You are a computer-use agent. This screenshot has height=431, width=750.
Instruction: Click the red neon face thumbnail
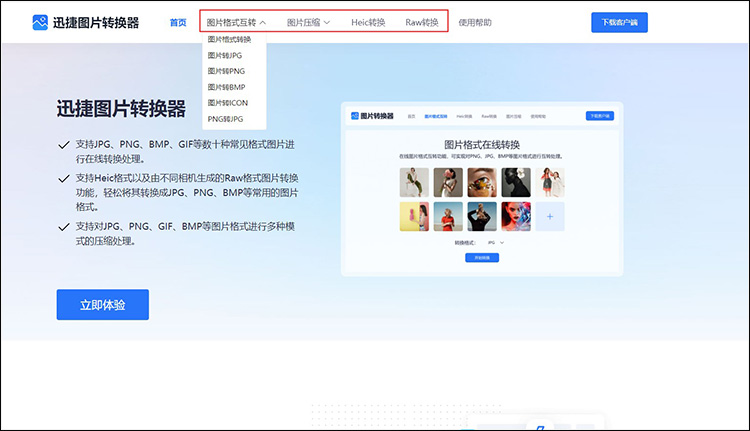pyautogui.click(x=516, y=217)
